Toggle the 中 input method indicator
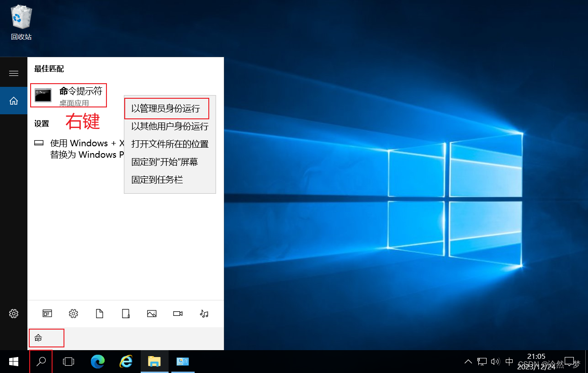 [x=509, y=361]
